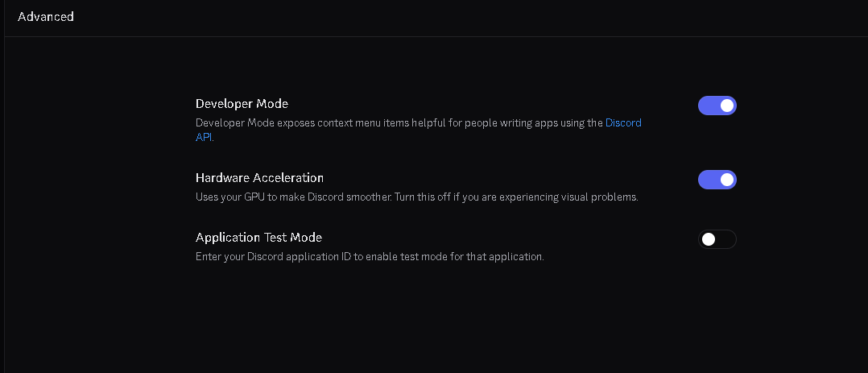Click white knob of Developer Mode switch
The width and height of the screenshot is (868, 373).
pos(727,106)
